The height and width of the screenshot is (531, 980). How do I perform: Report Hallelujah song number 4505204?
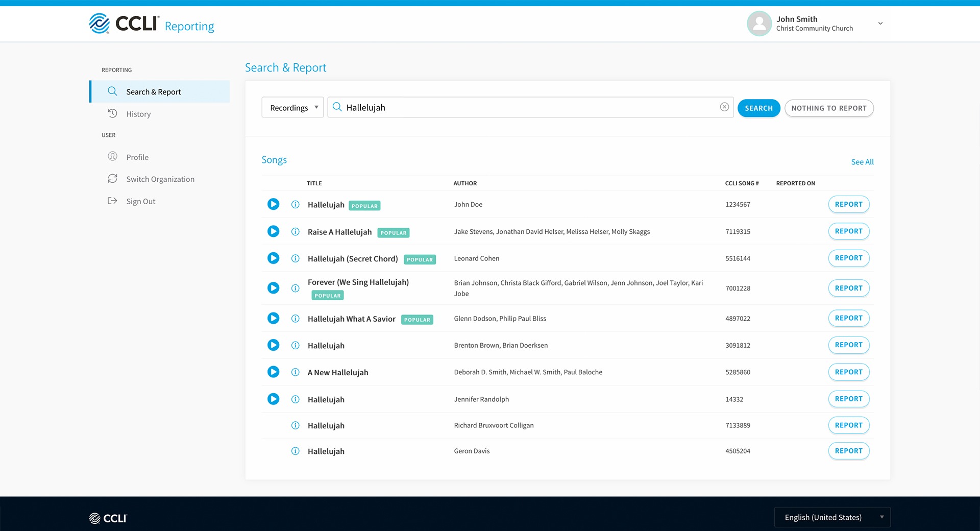pos(848,451)
